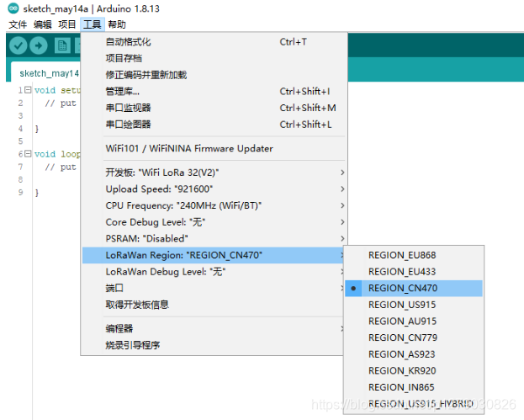
Task: Click the 'void setup' code text
Action: click(57, 90)
